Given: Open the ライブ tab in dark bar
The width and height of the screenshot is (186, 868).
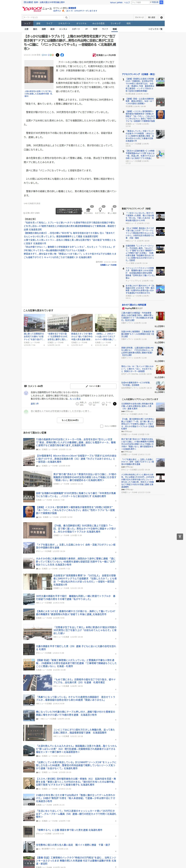Looking at the screenshot, I should point(49,24).
